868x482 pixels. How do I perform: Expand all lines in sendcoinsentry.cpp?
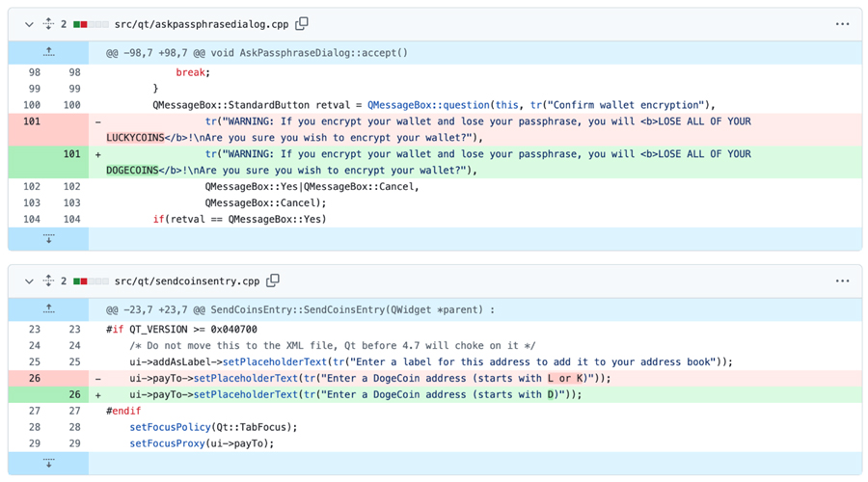(x=48, y=281)
